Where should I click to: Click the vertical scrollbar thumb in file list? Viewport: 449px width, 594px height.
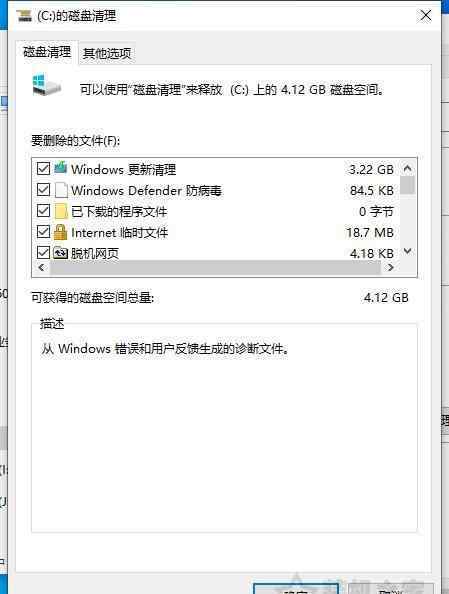click(x=407, y=185)
